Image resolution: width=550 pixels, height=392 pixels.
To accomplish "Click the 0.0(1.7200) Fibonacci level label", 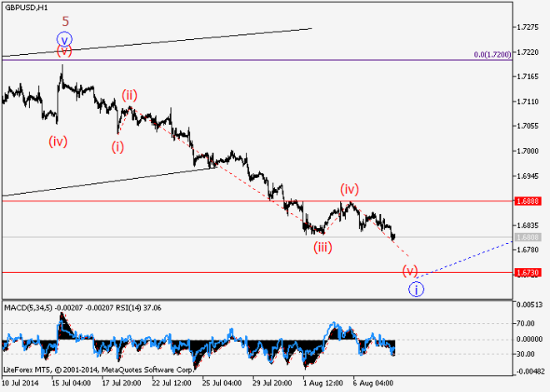I will [x=492, y=55].
